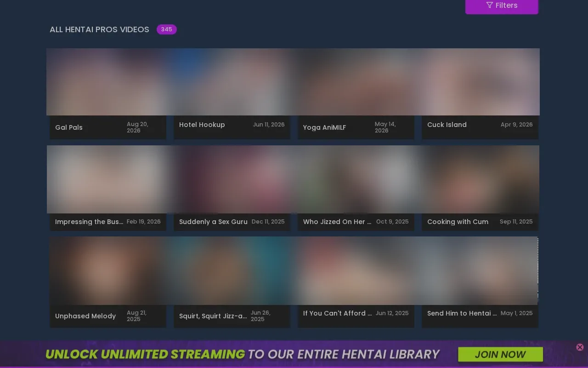
Task: Open the thumbnail above Impressing the Bus...
Action: (x=108, y=179)
